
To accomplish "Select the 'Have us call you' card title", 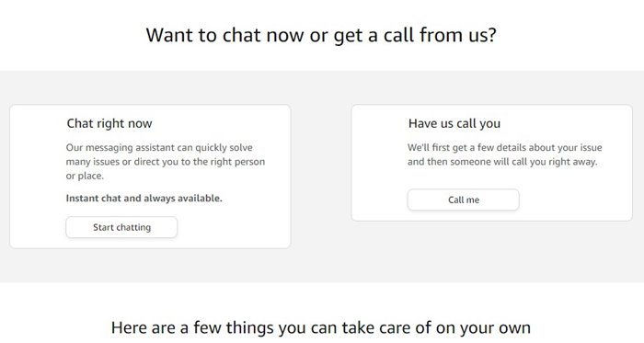I will (x=454, y=123).
